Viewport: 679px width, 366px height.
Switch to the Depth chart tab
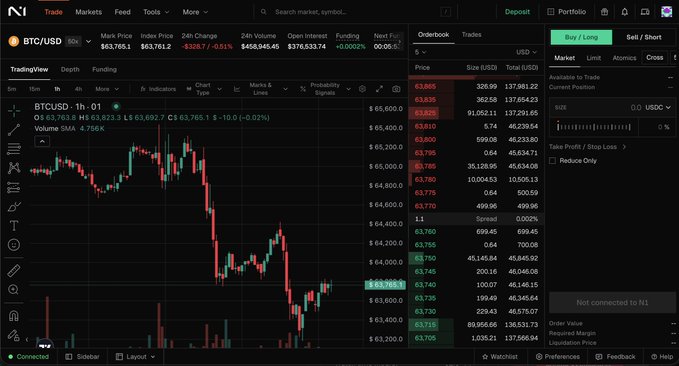pos(70,69)
